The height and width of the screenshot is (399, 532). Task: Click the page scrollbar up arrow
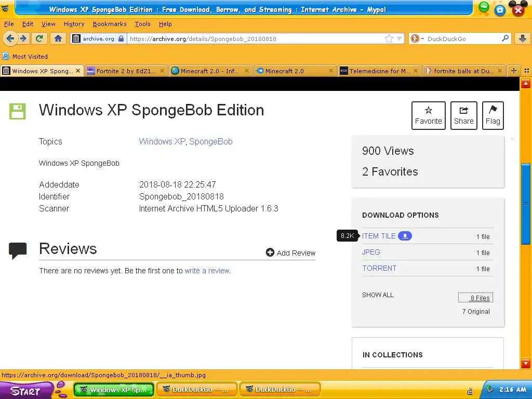click(x=526, y=83)
